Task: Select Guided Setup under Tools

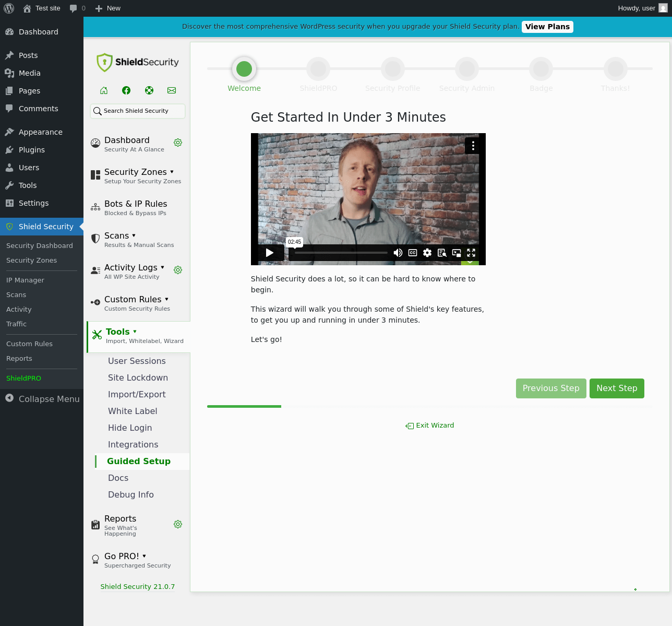Action: click(139, 461)
